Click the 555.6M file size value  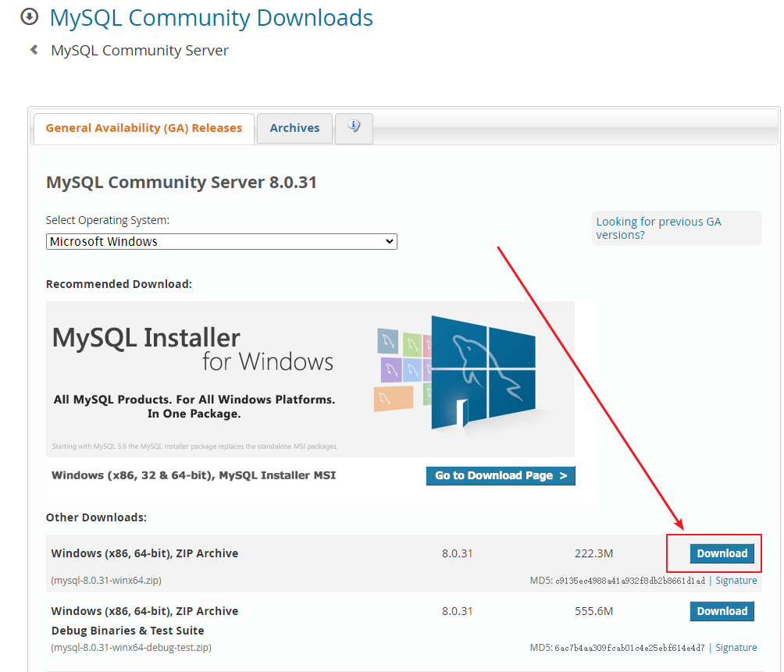pyautogui.click(x=594, y=611)
